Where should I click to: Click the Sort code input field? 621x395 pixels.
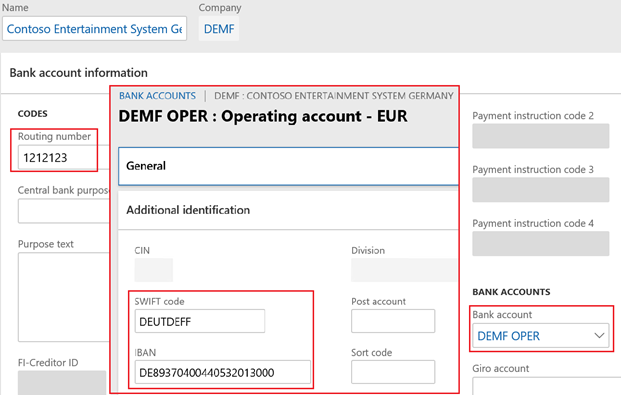[x=393, y=372]
